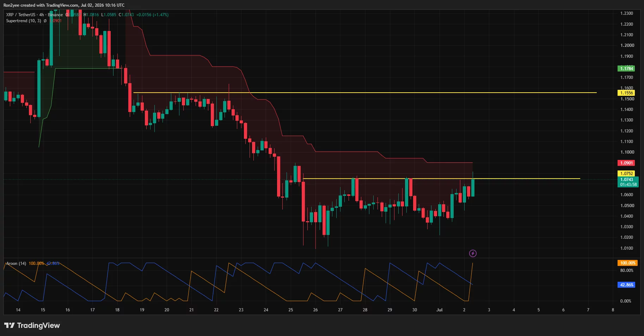
Task: Click the close value C1.0743
Action: (x=126, y=15)
